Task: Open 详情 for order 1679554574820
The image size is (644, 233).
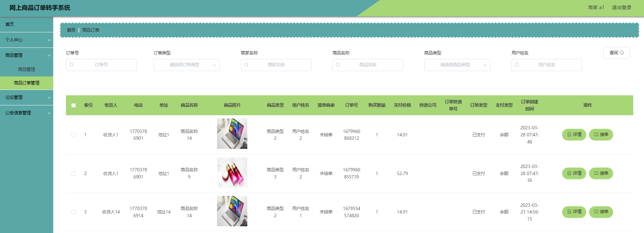Action: (574, 212)
